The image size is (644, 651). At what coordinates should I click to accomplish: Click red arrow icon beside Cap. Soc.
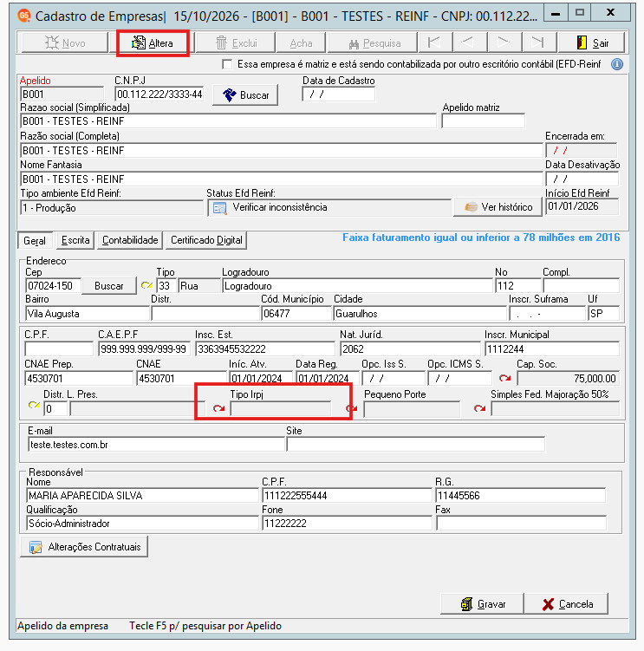point(505,378)
